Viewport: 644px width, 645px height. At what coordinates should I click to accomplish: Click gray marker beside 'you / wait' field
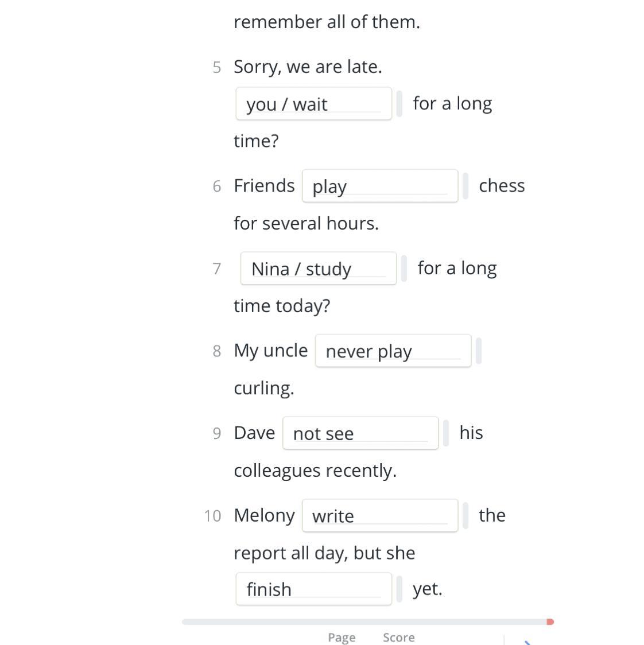399,104
